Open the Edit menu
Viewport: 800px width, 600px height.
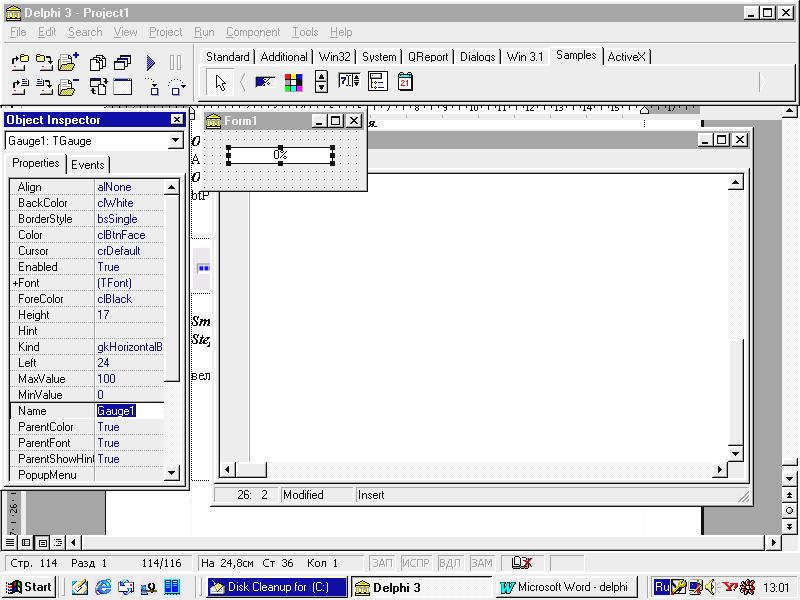click(47, 32)
